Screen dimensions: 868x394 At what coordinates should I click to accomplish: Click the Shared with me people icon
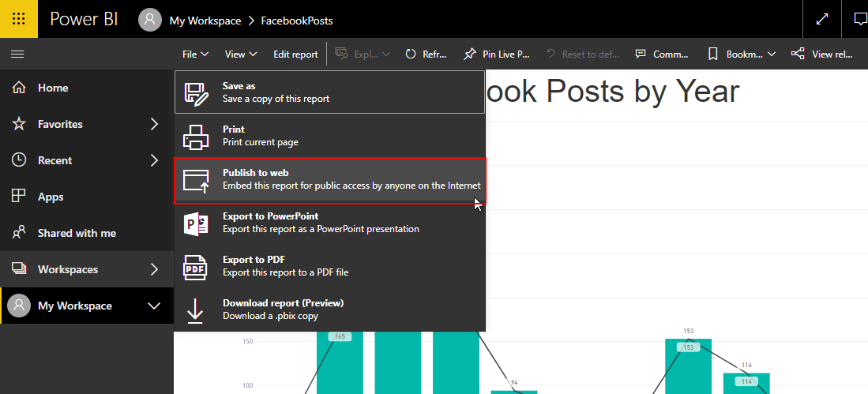[19, 232]
